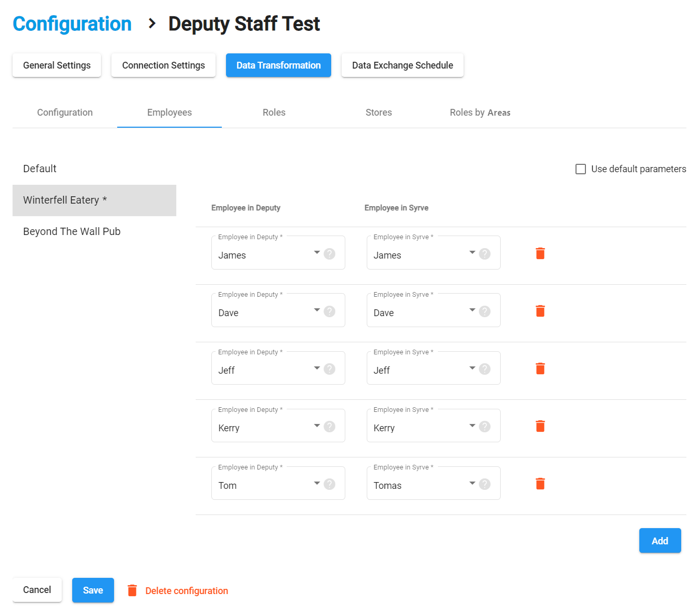This screenshot has width=700, height=615.
Task: Enable Use default parameters checkbox
Action: click(x=581, y=169)
